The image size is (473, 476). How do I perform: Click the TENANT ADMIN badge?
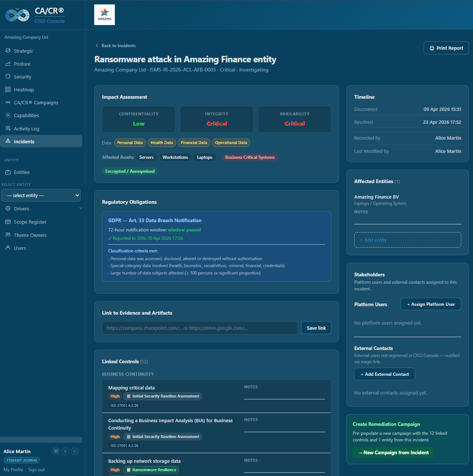[22, 460]
